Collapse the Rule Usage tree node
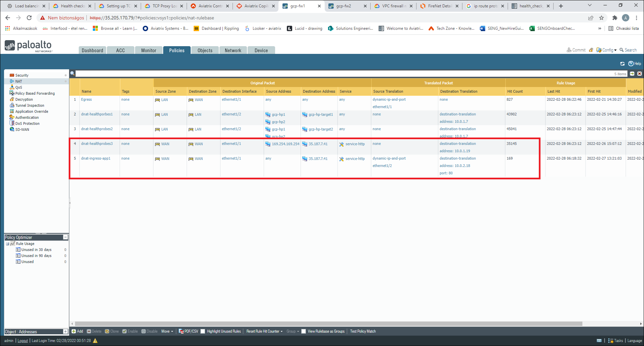The height and width of the screenshot is (346, 644). pyautogui.click(x=7, y=243)
